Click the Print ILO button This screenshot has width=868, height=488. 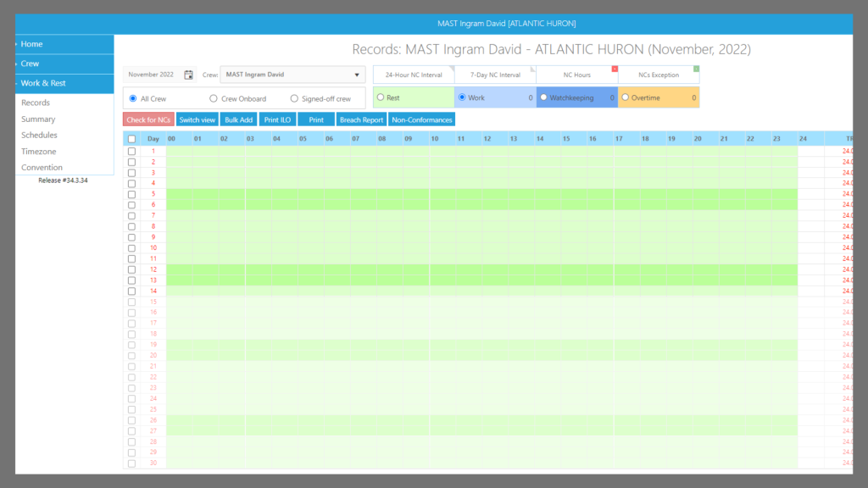(277, 119)
